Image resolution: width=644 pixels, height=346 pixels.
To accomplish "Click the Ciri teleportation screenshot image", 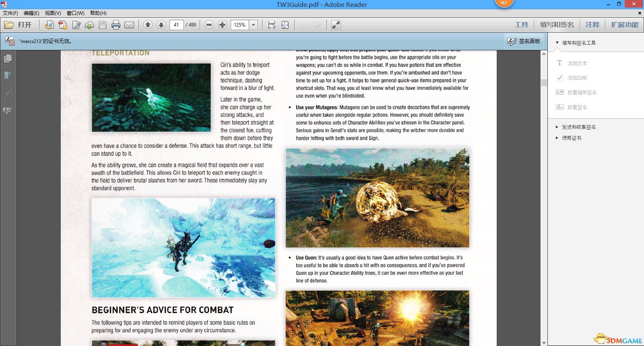I will point(151,97).
